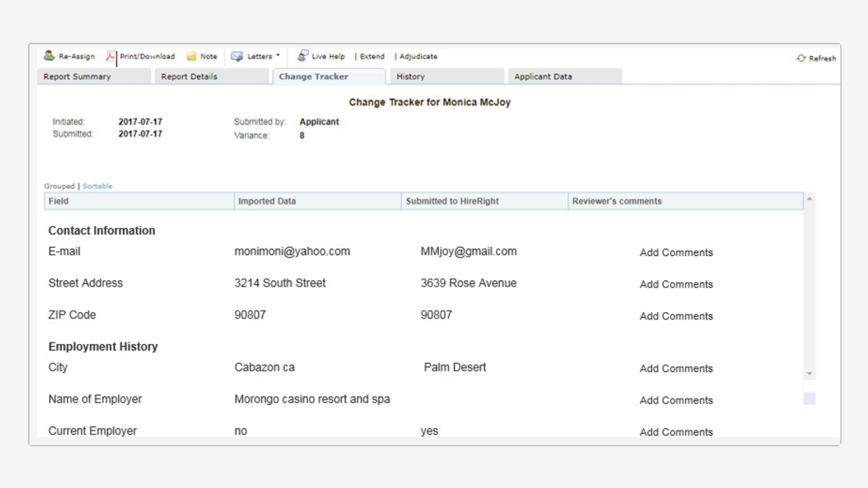Viewport: 868px width, 488px height.
Task: Click the Re-Assign user icon
Action: coord(49,56)
